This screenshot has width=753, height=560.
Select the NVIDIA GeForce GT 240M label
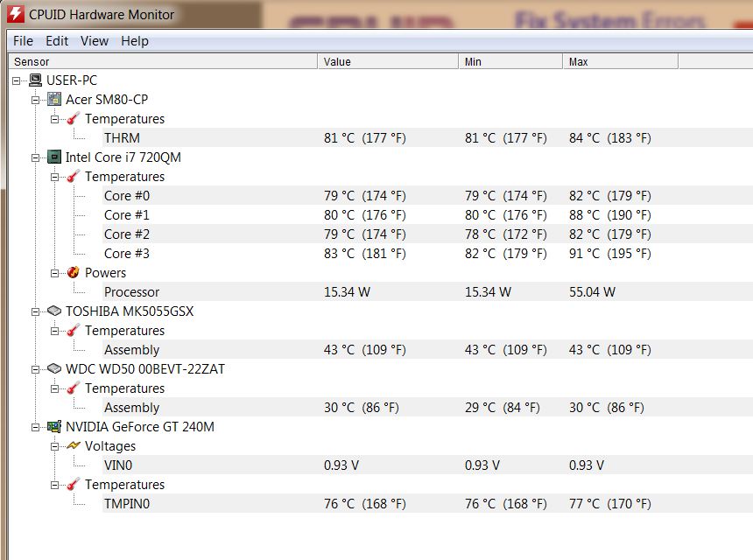click(140, 427)
